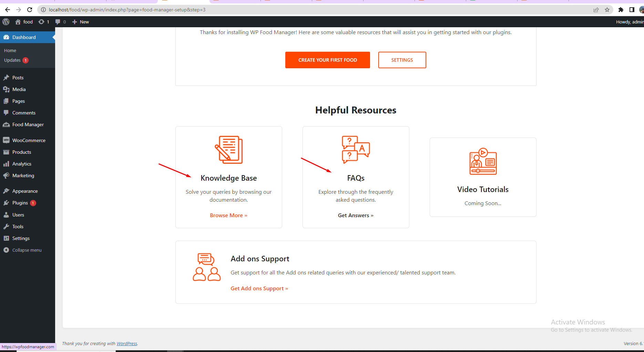Follow the Browse More link
The image size is (644, 352).
point(228,215)
